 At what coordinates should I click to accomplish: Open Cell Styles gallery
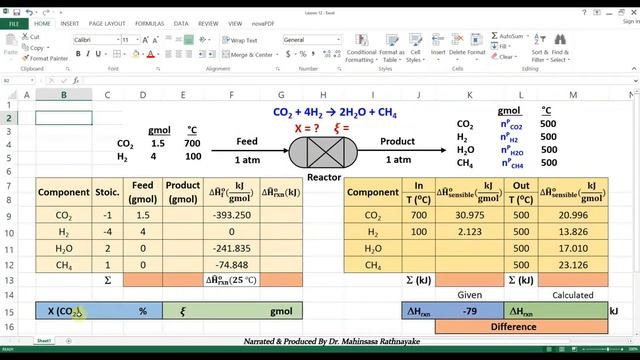[416, 48]
